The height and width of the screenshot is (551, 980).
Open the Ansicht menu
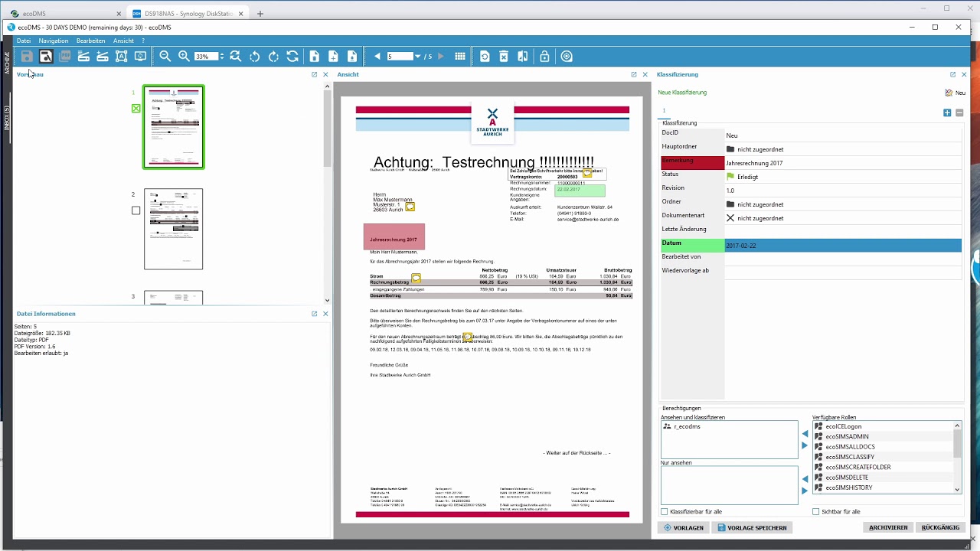click(123, 41)
